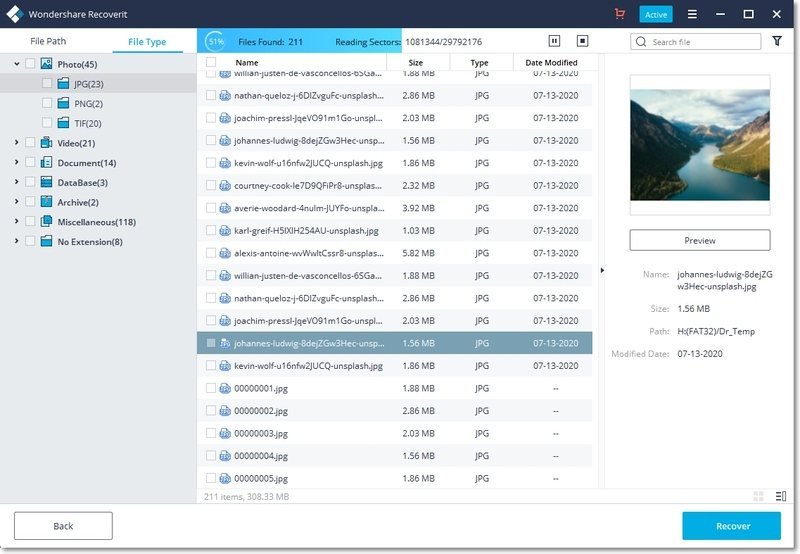800x554 pixels.
Task: Click the 51% scan progress indicator
Action: 215,41
